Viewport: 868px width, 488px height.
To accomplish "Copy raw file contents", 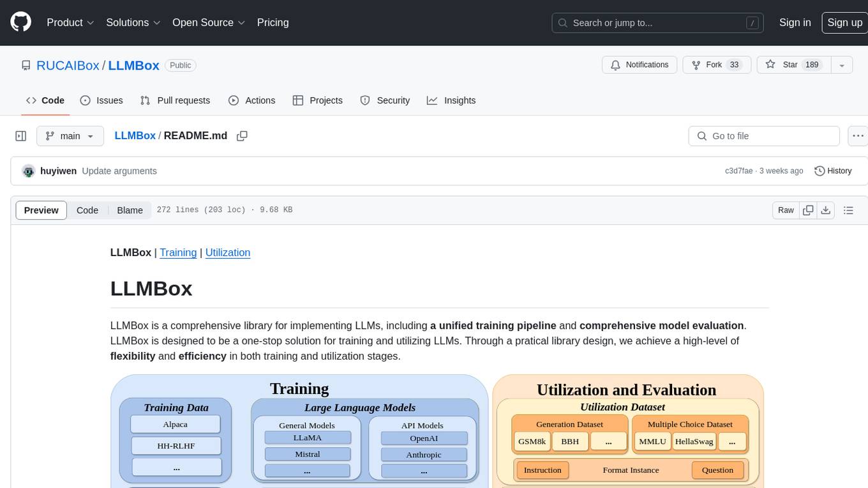I will coord(808,210).
